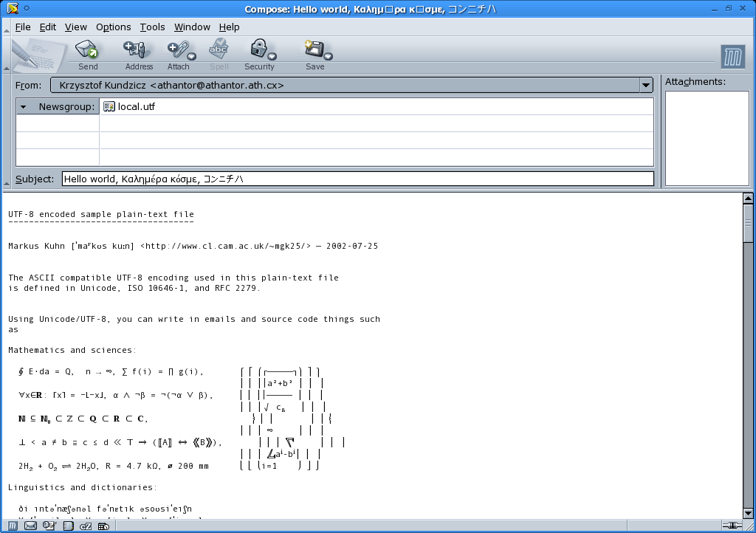Open the Save dropdown arrow

(x=329, y=56)
